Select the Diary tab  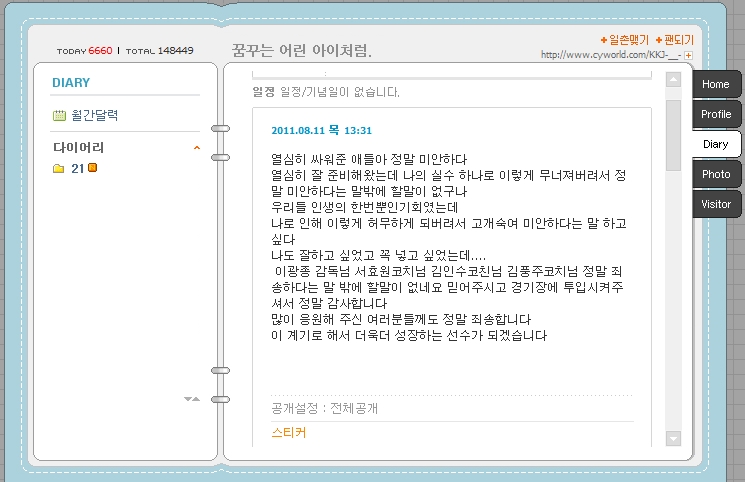(716, 144)
